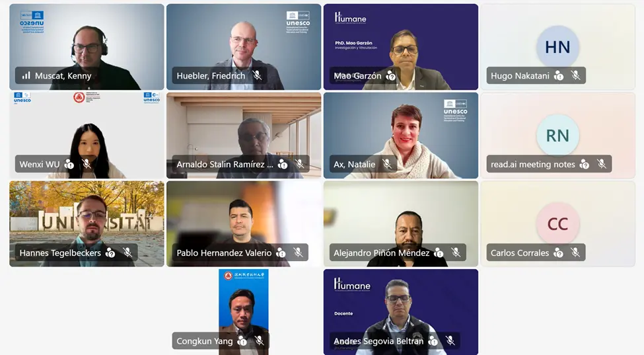Screen dimensions: 644x355
Task: Select the HN avatar for Hugo Nakatani
Action: coord(557,47)
